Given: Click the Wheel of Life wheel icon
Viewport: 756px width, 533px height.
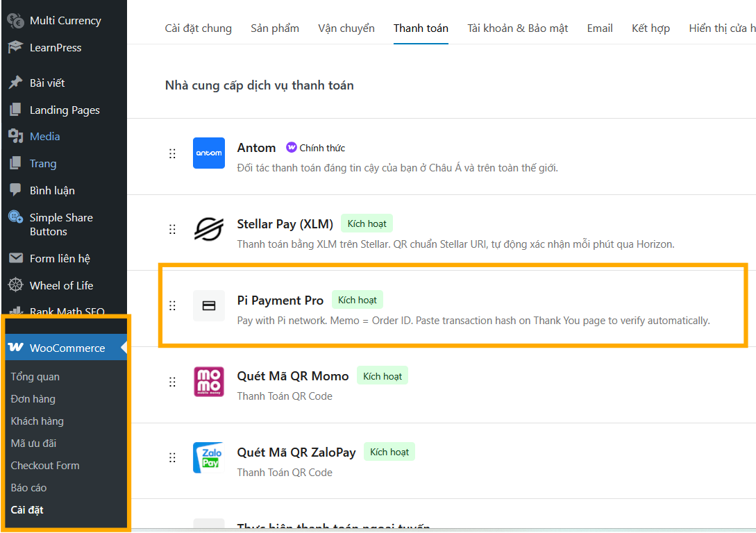Looking at the screenshot, I should pyautogui.click(x=15, y=285).
